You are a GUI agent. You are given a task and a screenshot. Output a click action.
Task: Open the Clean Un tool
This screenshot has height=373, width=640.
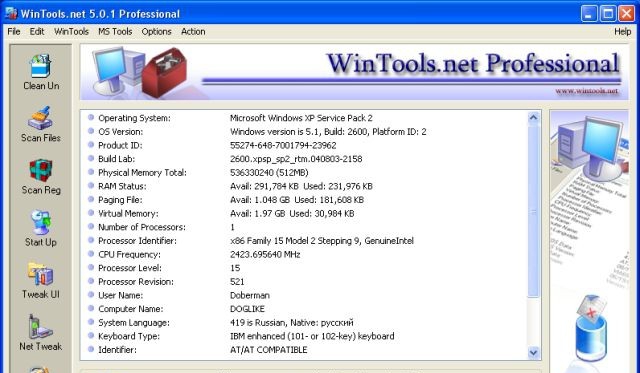41,72
